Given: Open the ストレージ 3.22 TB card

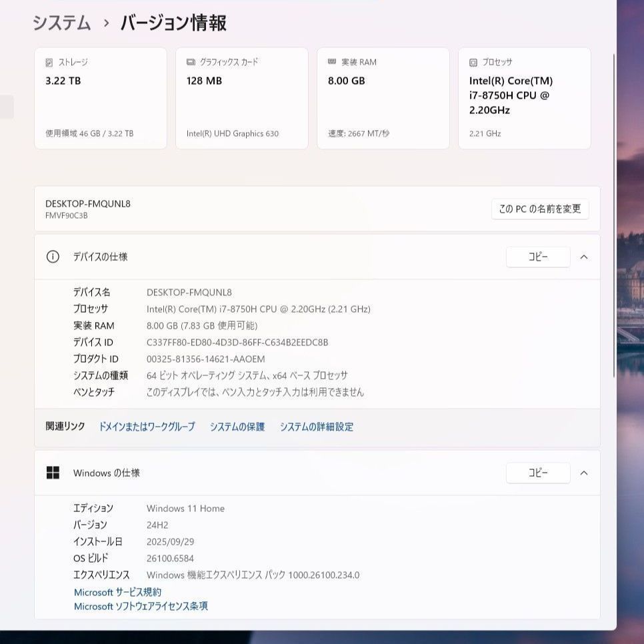Looking at the screenshot, I should tap(101, 98).
